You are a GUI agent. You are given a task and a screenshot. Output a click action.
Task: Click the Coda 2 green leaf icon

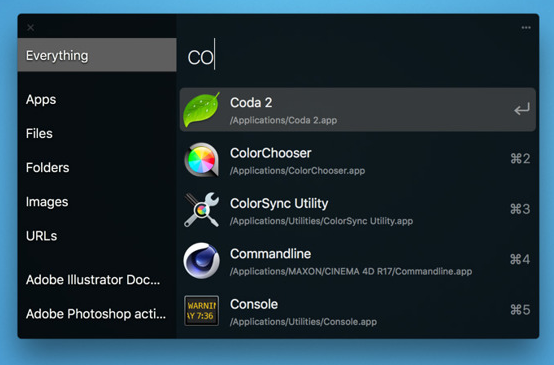201,110
